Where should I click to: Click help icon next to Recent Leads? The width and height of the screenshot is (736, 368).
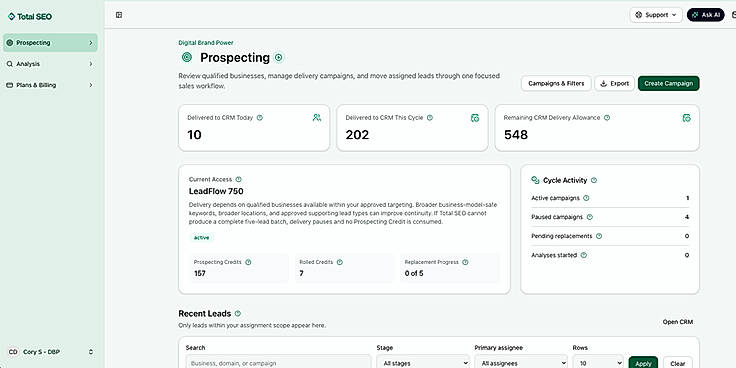pos(238,314)
